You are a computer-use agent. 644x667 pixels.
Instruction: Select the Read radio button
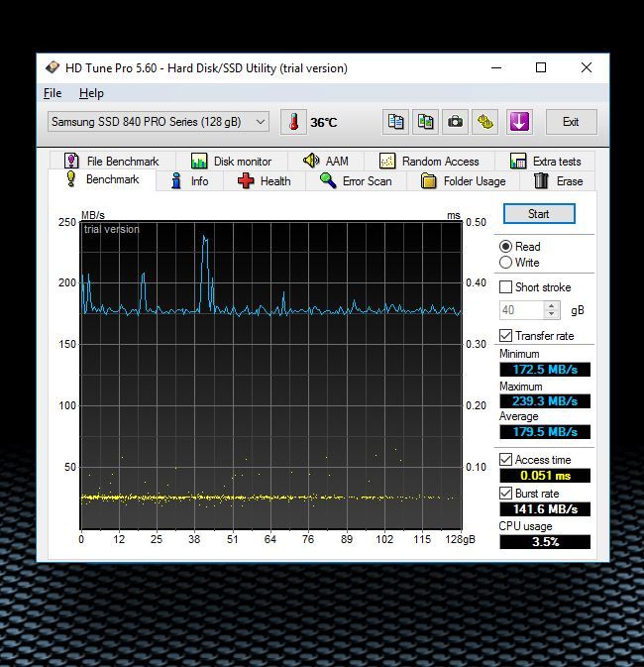[x=505, y=247]
